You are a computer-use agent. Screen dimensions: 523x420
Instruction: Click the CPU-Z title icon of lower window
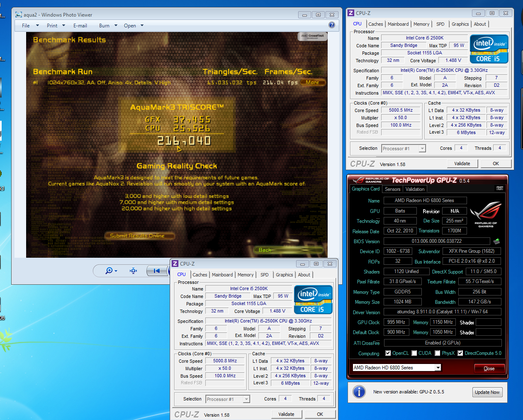tap(175, 264)
